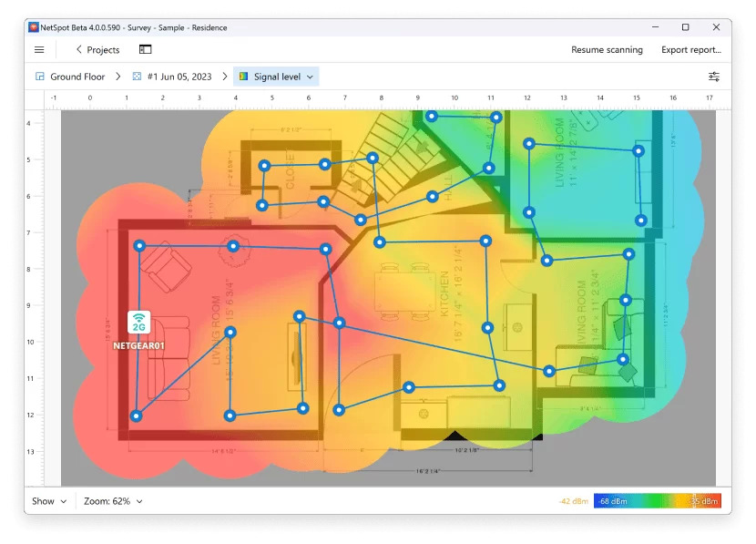Screen dimensions: 756x544
Task: Click the -42 dBm signal value label
Action: [573, 501]
